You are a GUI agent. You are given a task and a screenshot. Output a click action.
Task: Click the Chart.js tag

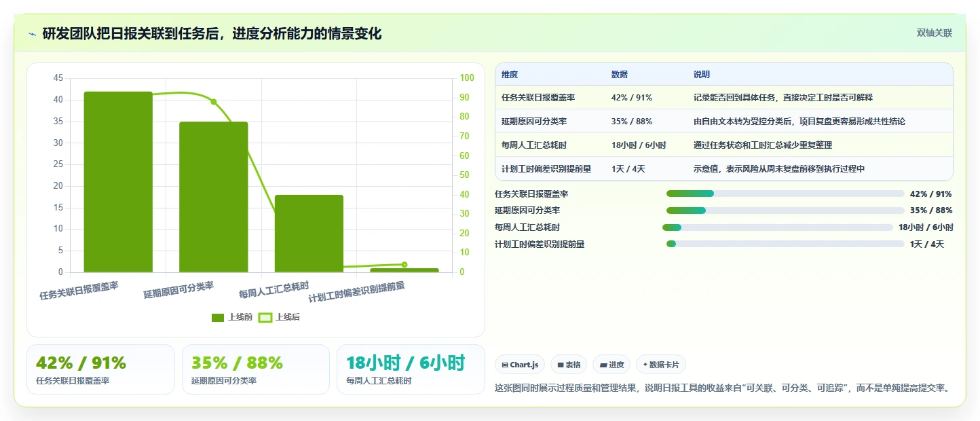(x=520, y=365)
